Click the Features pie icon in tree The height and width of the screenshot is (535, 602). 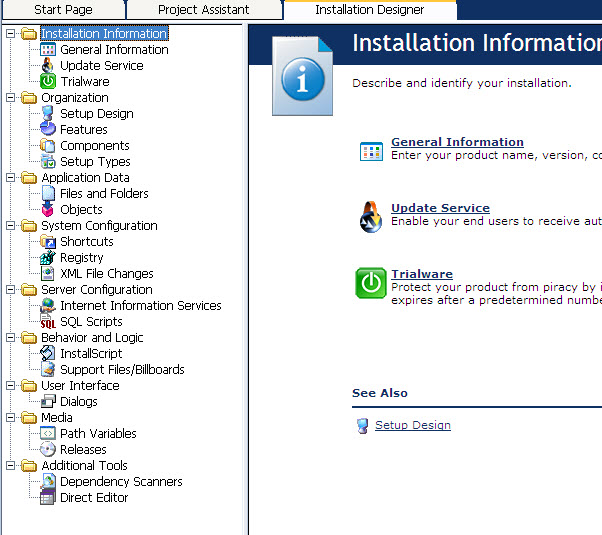coord(48,129)
